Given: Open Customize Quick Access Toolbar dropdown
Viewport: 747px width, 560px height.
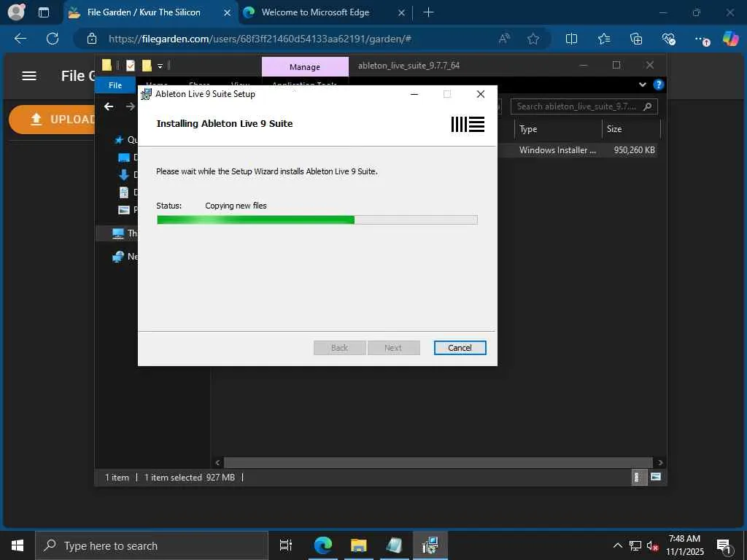Looking at the screenshot, I should pos(160,66).
